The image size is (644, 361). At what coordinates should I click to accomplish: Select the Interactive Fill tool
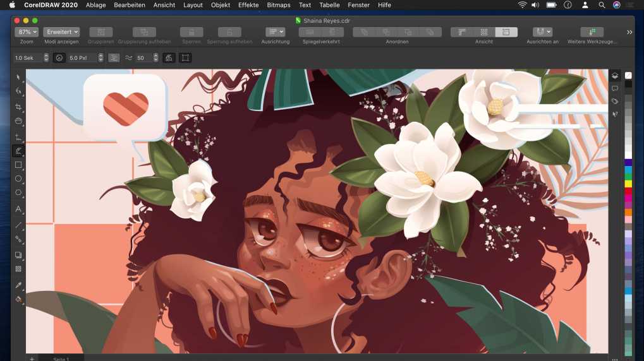coord(18,299)
